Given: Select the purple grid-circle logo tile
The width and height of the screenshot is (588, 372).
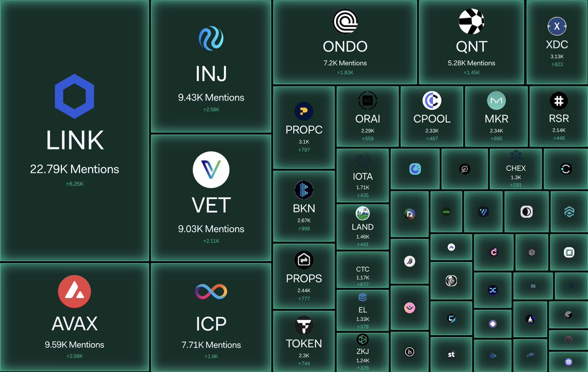Looking at the screenshot, I should click(568, 362).
